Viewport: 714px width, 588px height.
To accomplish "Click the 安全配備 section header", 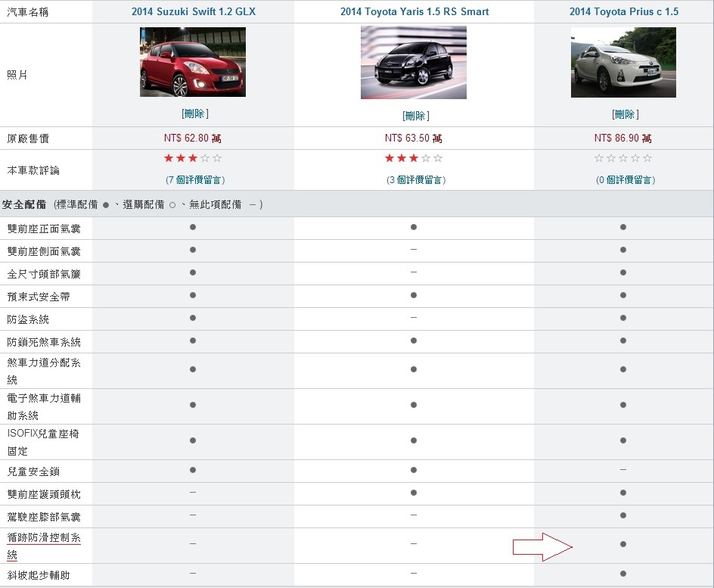I will coord(23,204).
